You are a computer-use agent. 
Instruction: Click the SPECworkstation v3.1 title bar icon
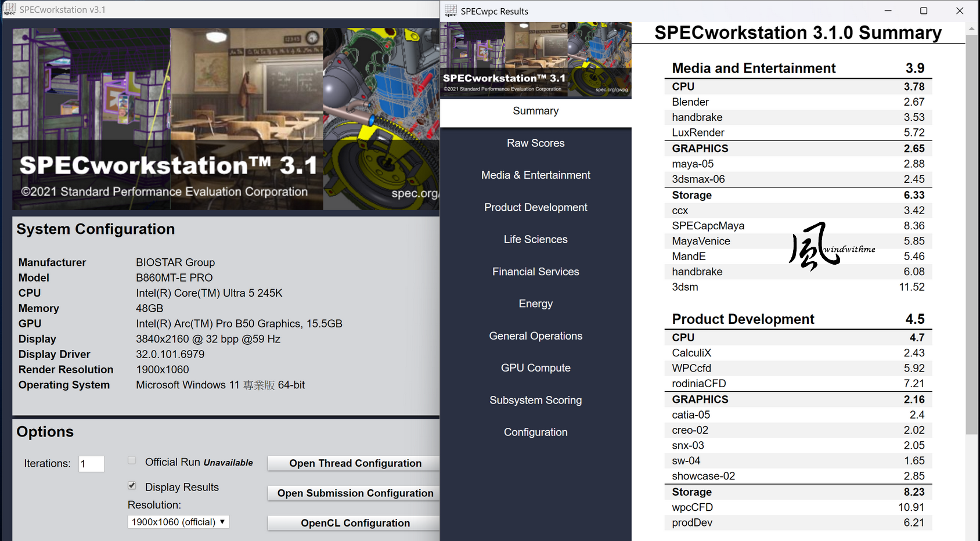tap(9, 9)
